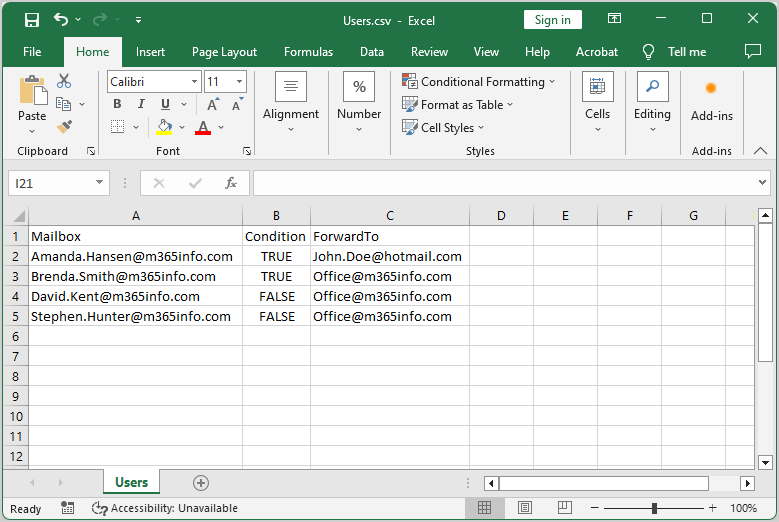
Task: Cut selection with scissors icon
Action: 64,81
